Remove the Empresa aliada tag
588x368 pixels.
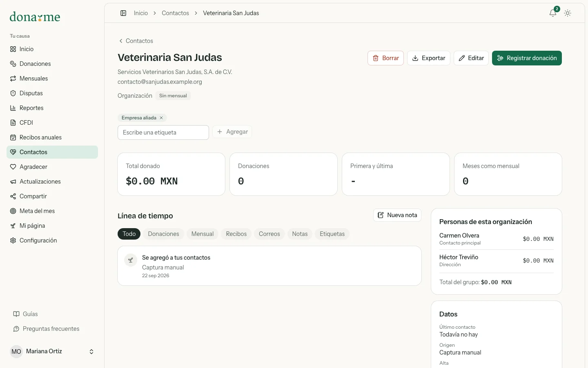pos(161,118)
